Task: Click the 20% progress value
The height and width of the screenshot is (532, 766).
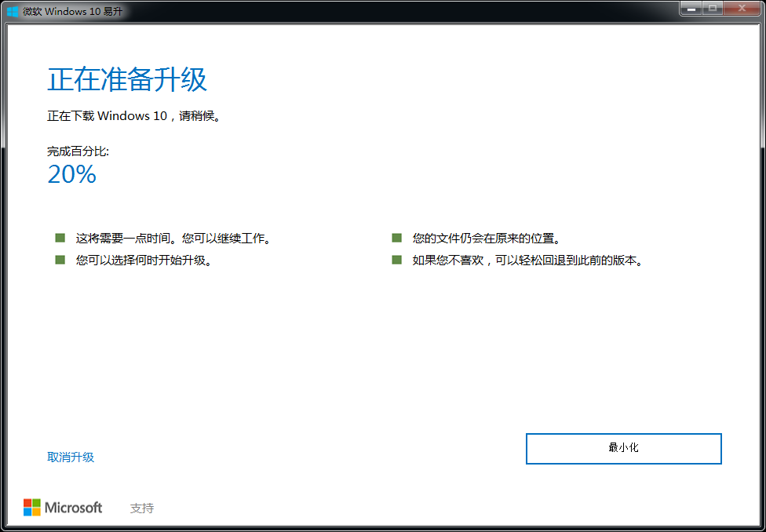Action: click(x=72, y=174)
